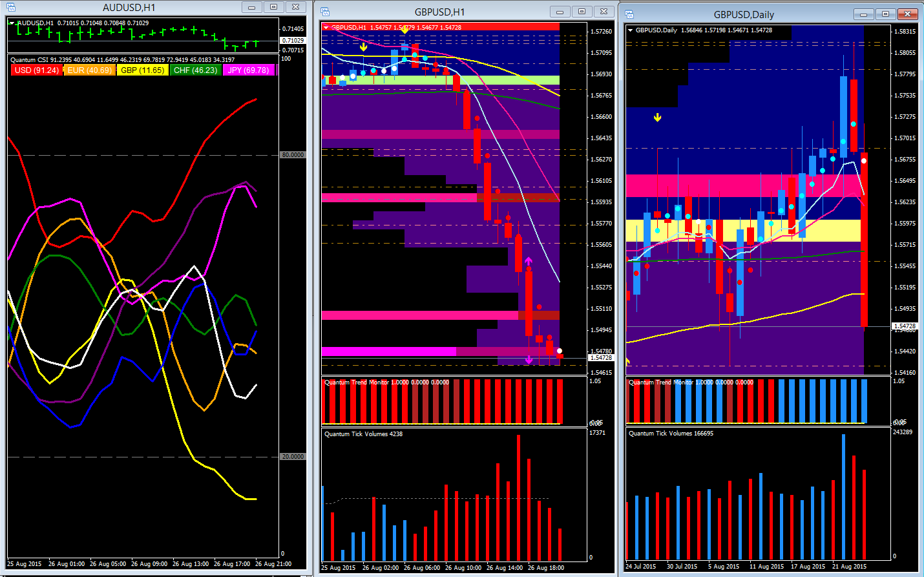Close the GBPUSD,Daily chart window

tap(907, 14)
